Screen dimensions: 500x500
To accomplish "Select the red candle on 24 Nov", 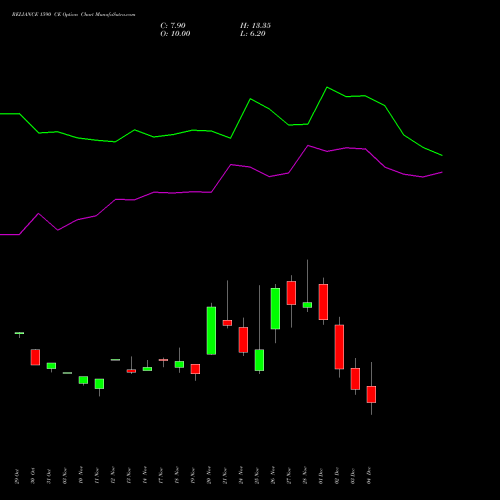I will pyautogui.click(x=243, y=340).
